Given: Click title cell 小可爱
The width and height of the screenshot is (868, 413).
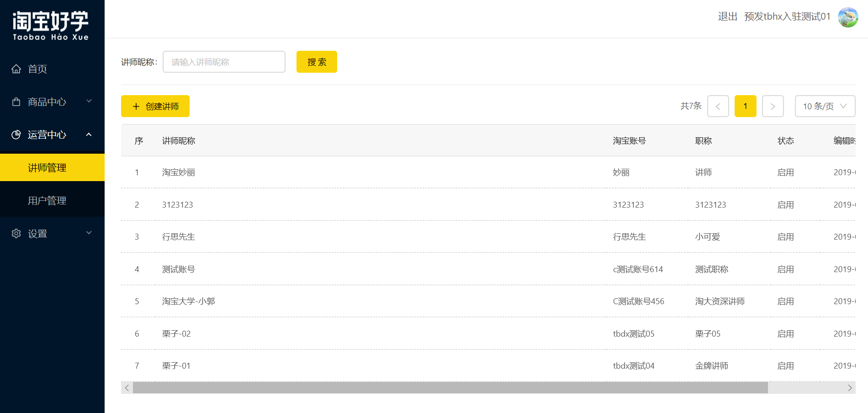Looking at the screenshot, I should [708, 237].
